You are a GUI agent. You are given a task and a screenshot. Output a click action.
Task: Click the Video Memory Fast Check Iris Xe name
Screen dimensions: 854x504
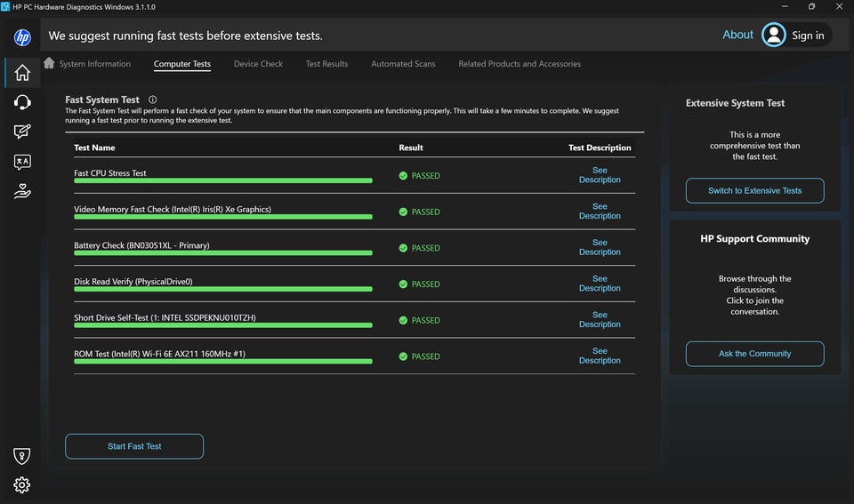(x=172, y=209)
